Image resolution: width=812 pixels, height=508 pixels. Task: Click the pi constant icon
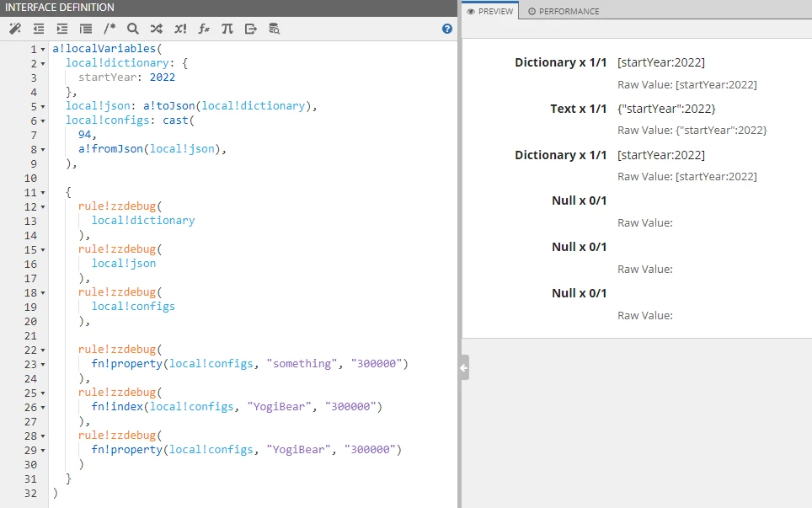pos(227,29)
